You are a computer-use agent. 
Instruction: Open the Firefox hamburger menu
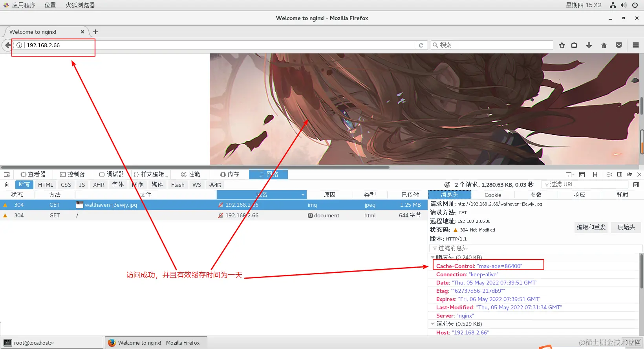(636, 45)
